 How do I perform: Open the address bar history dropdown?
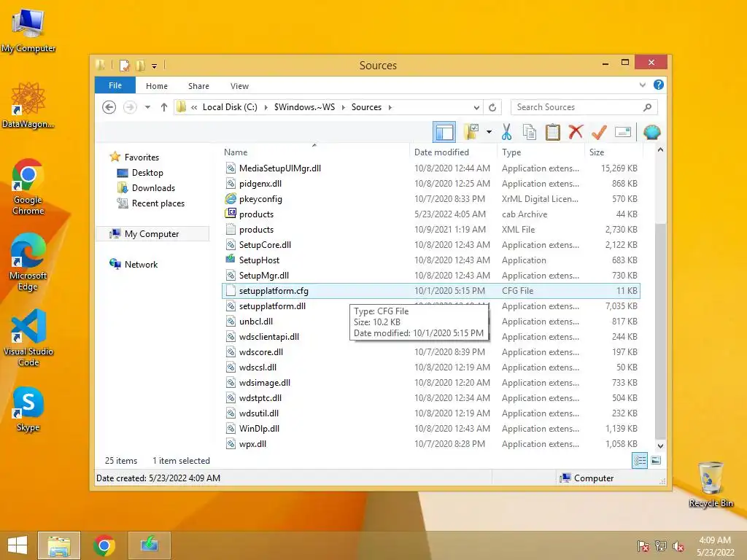coord(476,107)
